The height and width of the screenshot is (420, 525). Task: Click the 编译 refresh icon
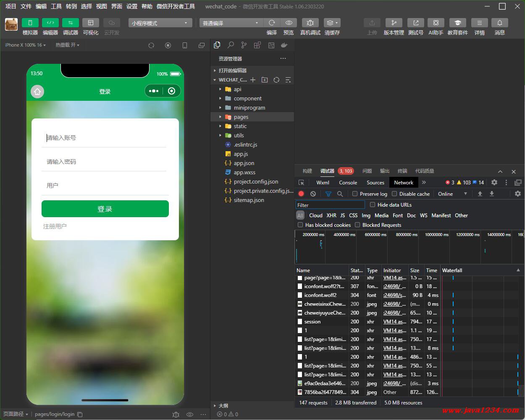[x=272, y=23]
